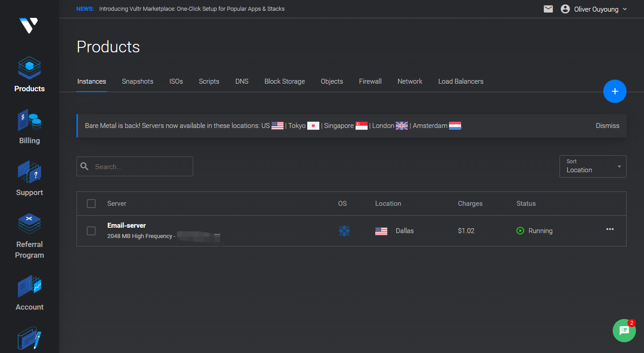644x353 pixels.
Task: Open the Account section icon
Action: (30, 287)
